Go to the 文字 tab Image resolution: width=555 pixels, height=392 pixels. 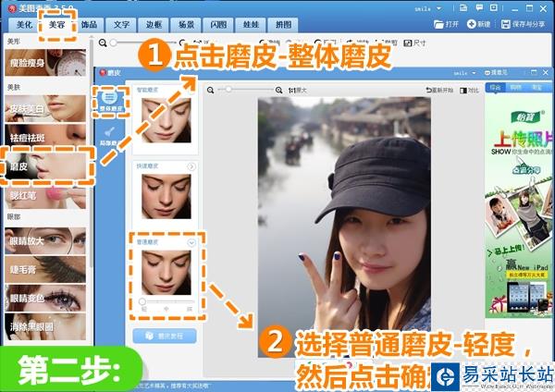(x=121, y=24)
